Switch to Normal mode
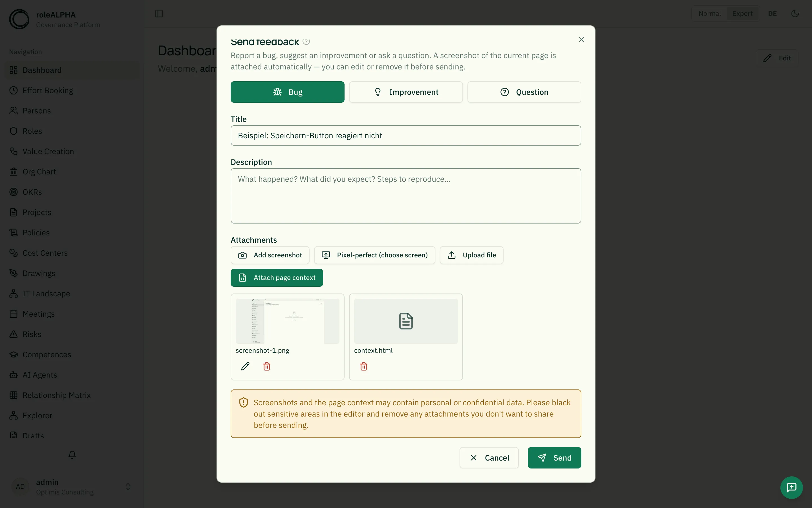 tap(710, 14)
